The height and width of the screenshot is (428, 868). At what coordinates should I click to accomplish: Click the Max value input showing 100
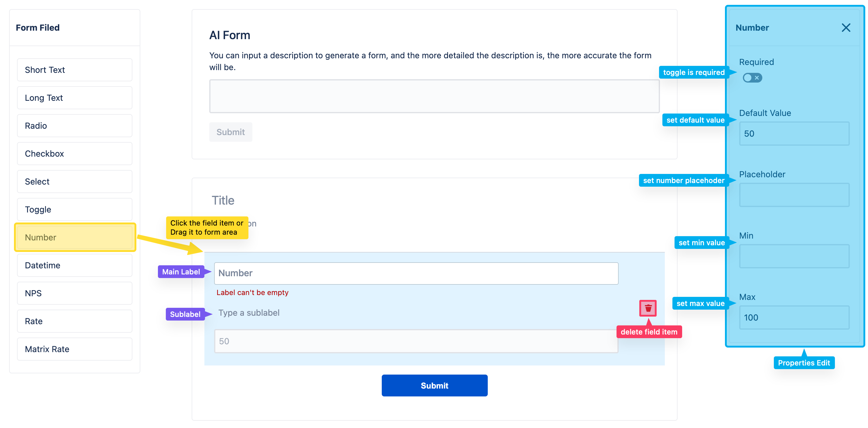tap(794, 318)
